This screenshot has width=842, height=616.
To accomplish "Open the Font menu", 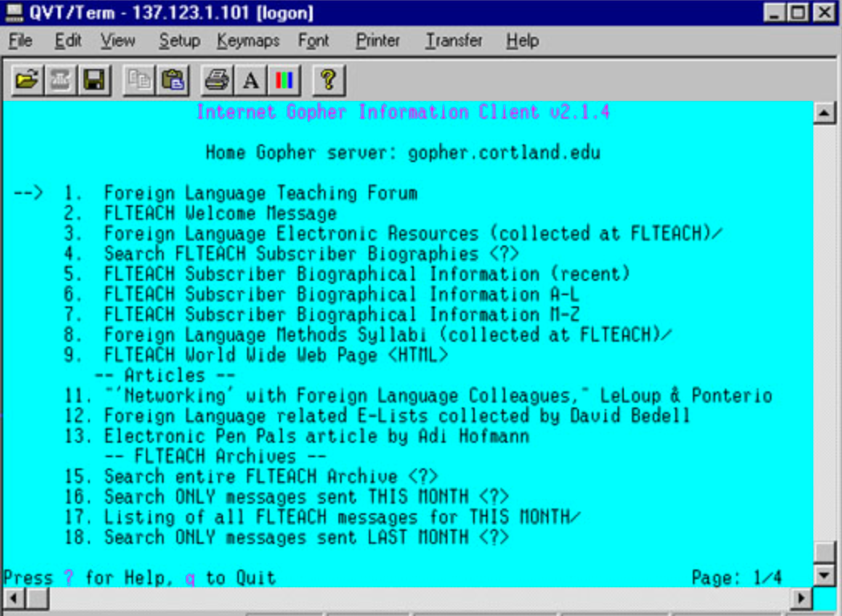I will click(314, 41).
